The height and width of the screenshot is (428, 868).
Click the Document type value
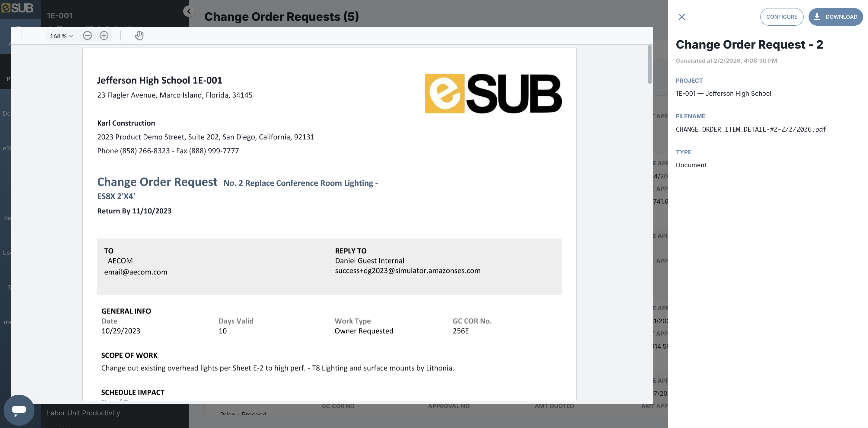[x=691, y=165]
